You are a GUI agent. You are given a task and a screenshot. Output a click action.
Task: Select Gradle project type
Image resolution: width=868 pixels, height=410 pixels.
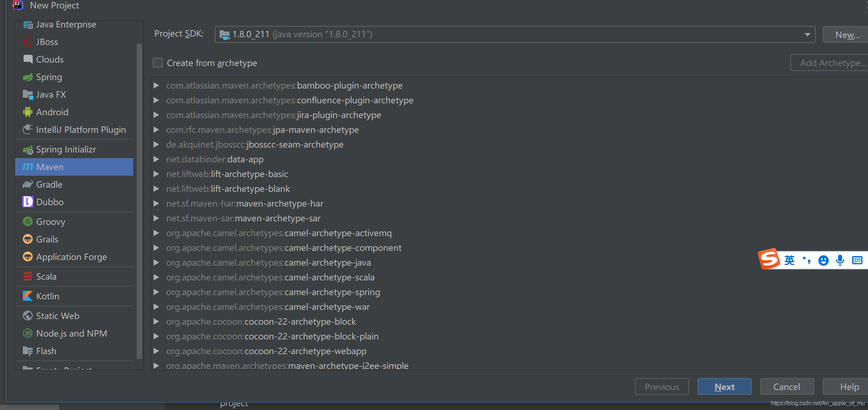click(74, 184)
